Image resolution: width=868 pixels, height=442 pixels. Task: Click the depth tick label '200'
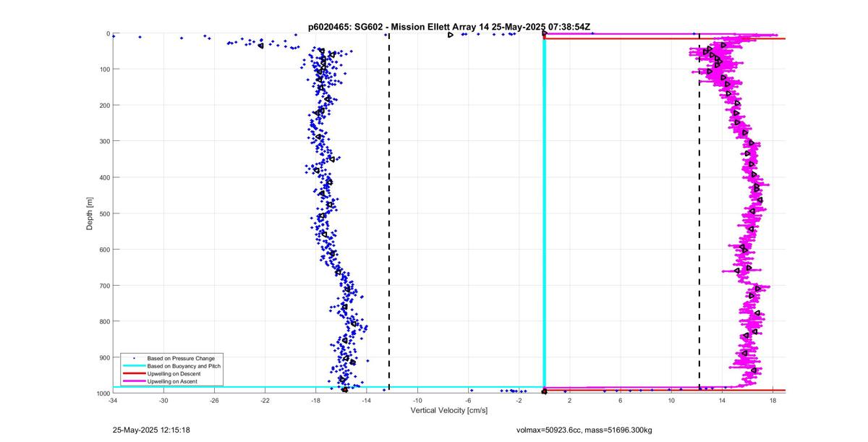tap(104, 106)
